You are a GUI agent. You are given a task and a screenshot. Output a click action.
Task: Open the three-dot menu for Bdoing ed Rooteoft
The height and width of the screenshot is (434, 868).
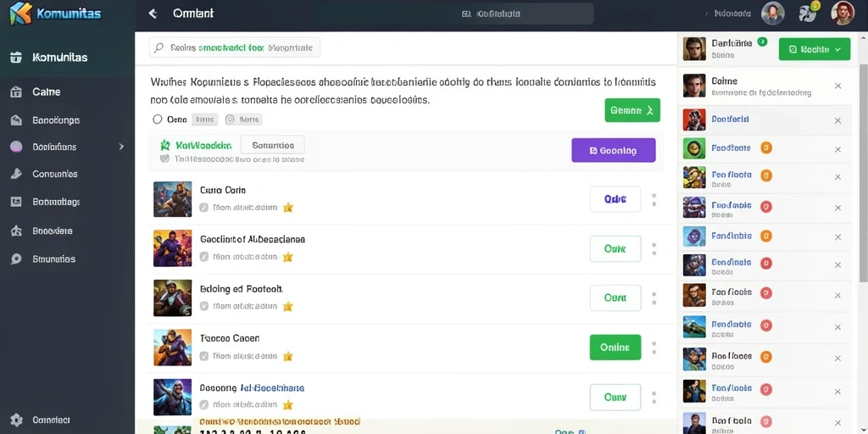point(654,298)
